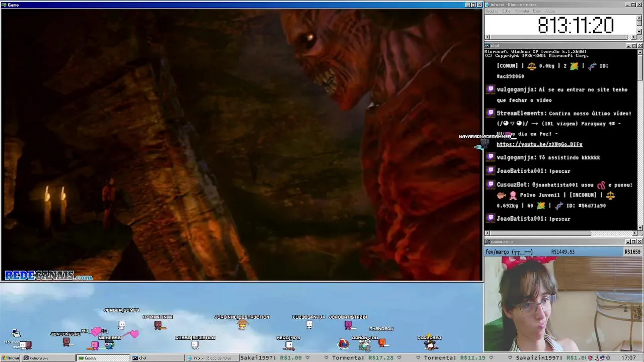644x362 pixels.
Task: Click the webcam video in camera.exe window
Action: tap(563, 304)
